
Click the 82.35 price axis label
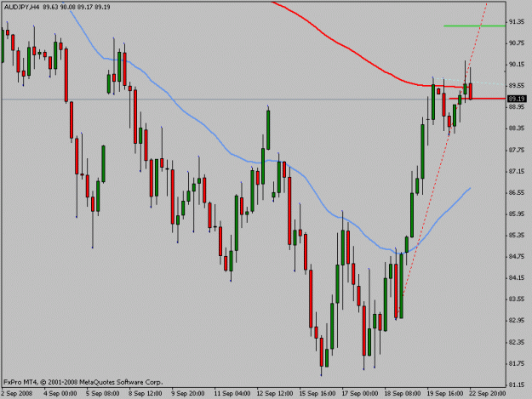517,342
